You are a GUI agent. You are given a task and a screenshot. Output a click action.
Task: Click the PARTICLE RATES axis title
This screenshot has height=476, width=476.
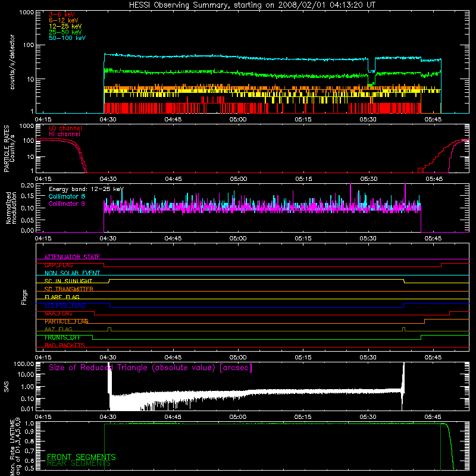point(7,149)
